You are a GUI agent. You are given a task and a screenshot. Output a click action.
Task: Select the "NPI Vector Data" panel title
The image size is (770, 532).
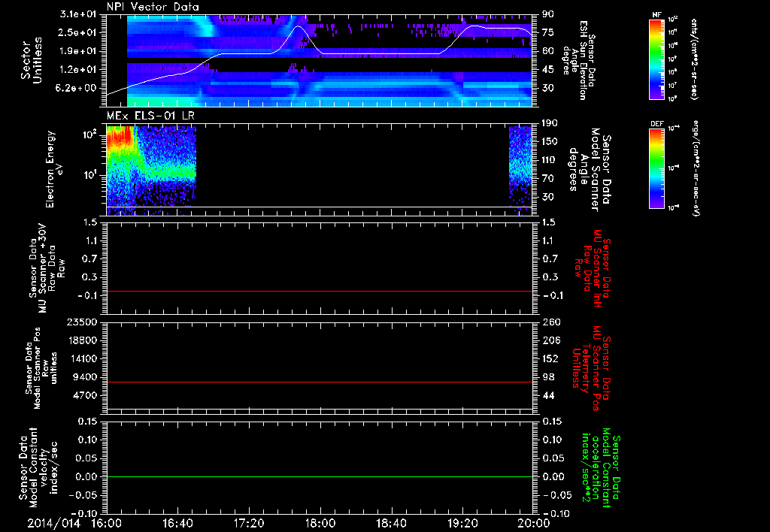[153, 7]
